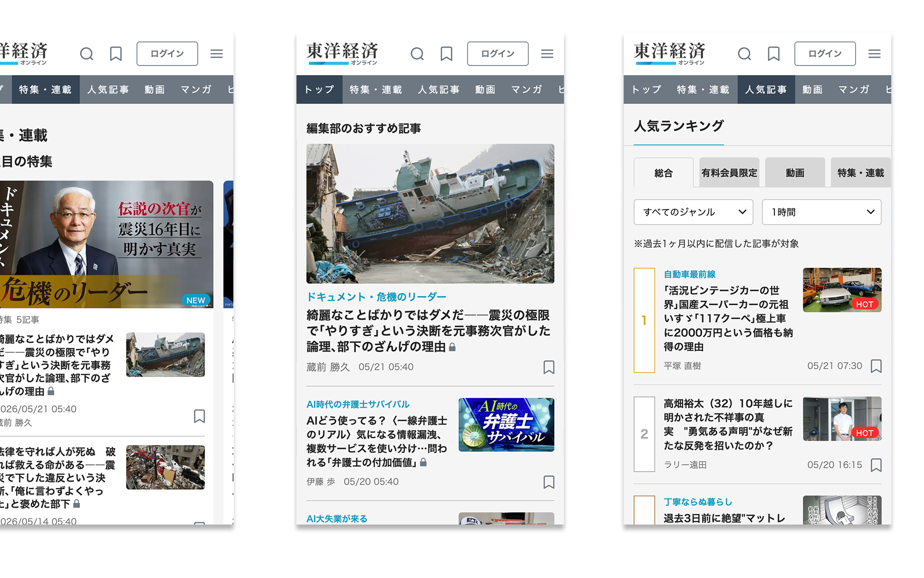Toggle bookmark on left phone's first article
924x578 pixels.
(x=199, y=416)
